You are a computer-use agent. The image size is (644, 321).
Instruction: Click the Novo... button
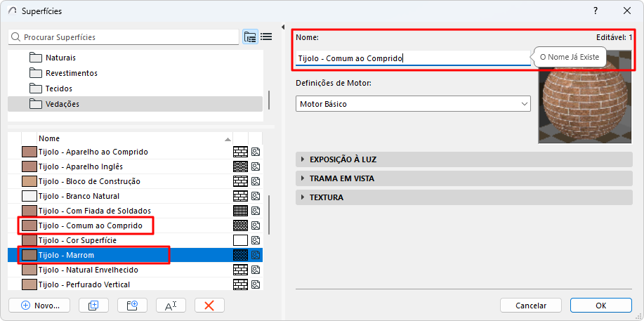coord(41,306)
